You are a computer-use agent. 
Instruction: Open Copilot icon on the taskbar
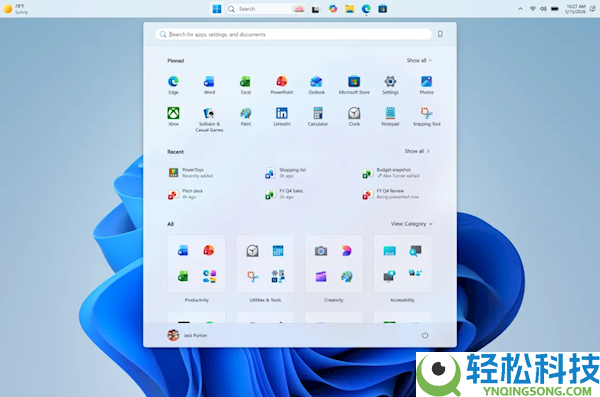pyautogui.click(x=333, y=9)
